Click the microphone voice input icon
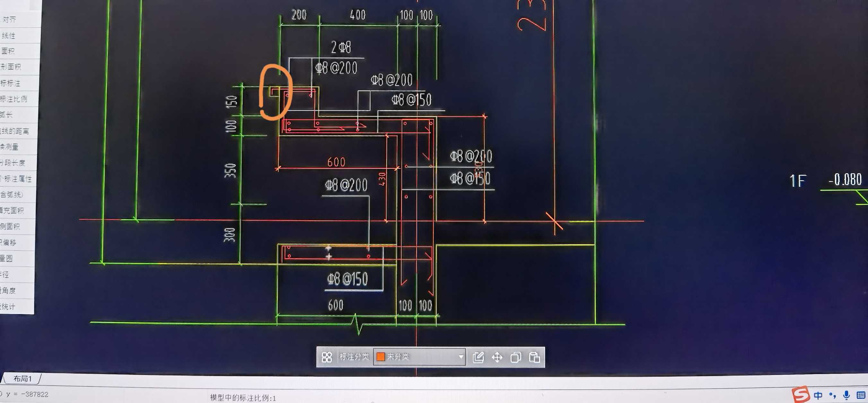Screen dimensions: 868x403 846,395
